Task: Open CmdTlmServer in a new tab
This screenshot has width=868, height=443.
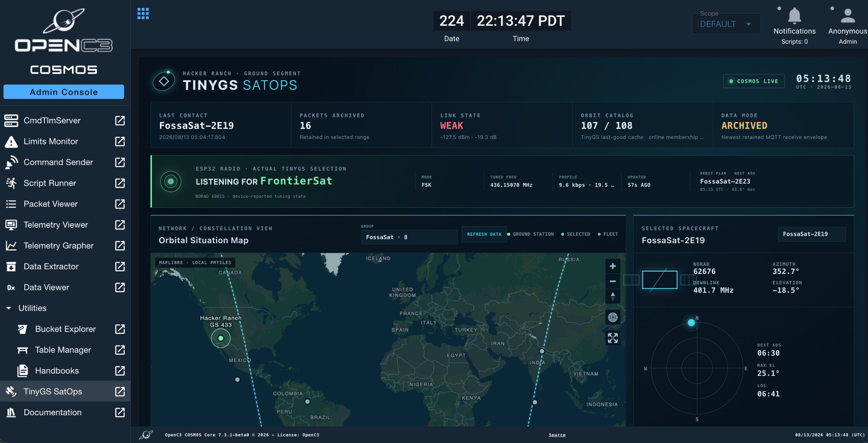Action: tap(120, 121)
